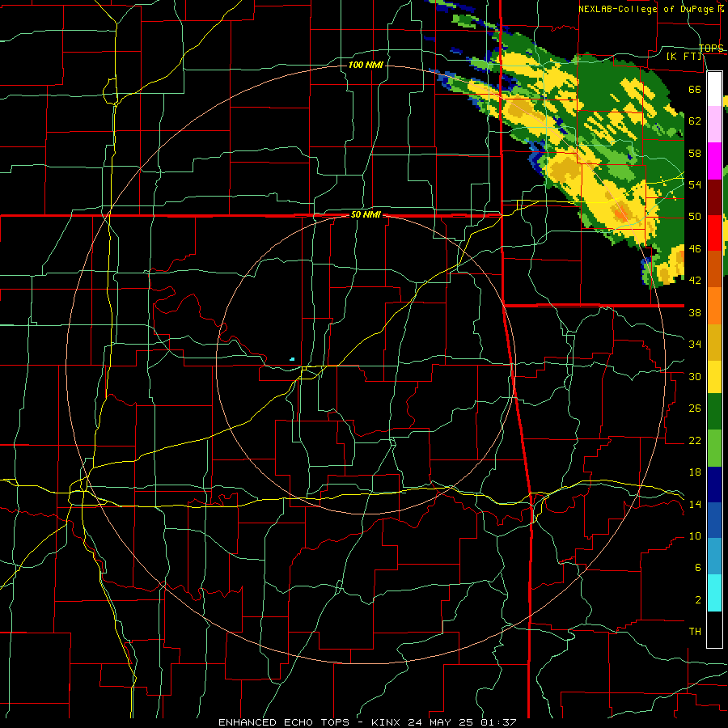The image size is (728, 728).
Task: Click the navy swatch between 14 and 18
Action: 714,485
